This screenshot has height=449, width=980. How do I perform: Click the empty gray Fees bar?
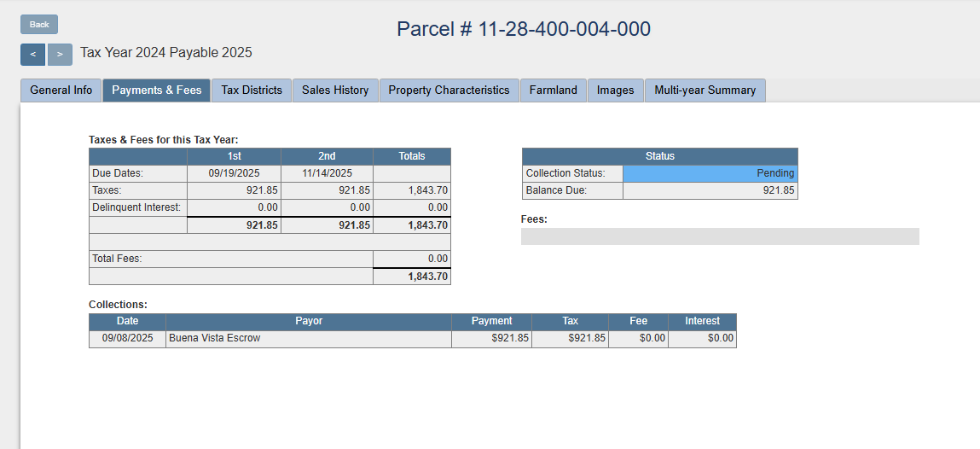point(720,236)
